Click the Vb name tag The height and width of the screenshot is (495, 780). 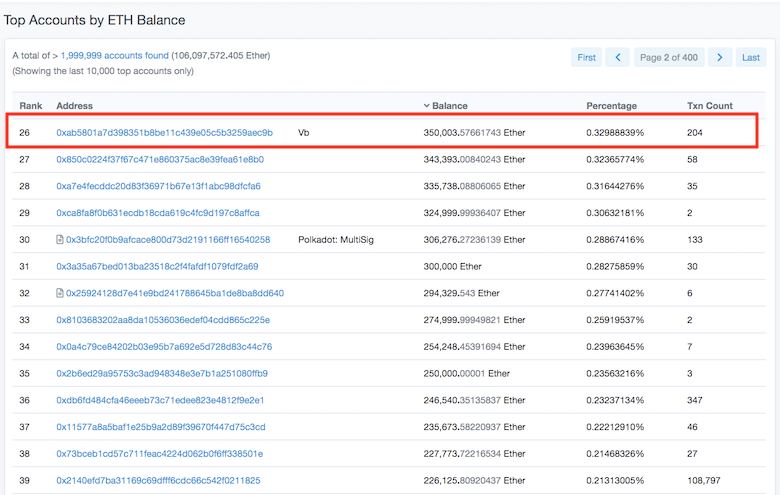point(303,133)
